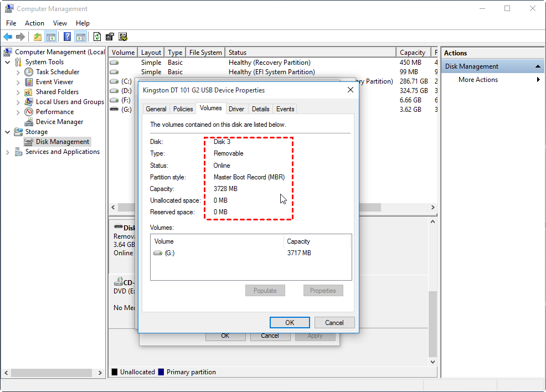Expand the Event Viewer node
The height and width of the screenshot is (392, 546).
(18, 82)
